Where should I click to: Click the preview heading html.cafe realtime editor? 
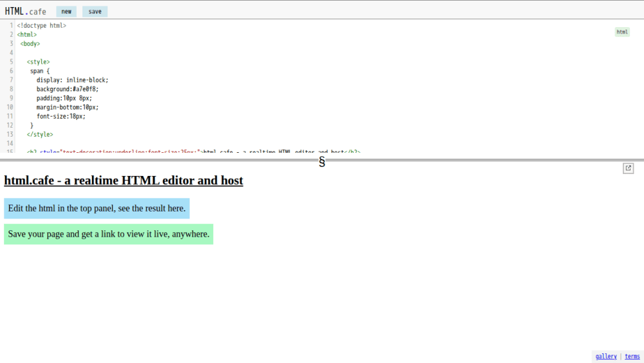124,181
